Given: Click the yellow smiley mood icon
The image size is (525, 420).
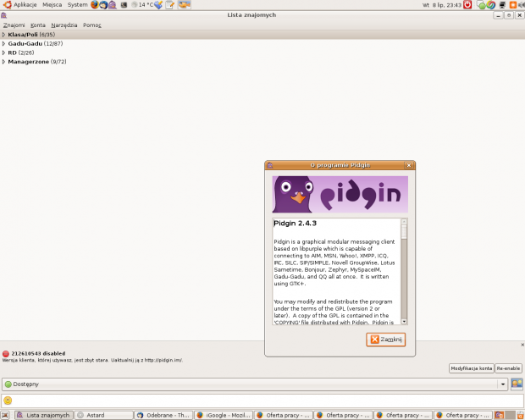Looking at the screenshot, I should pyautogui.click(x=8, y=401).
